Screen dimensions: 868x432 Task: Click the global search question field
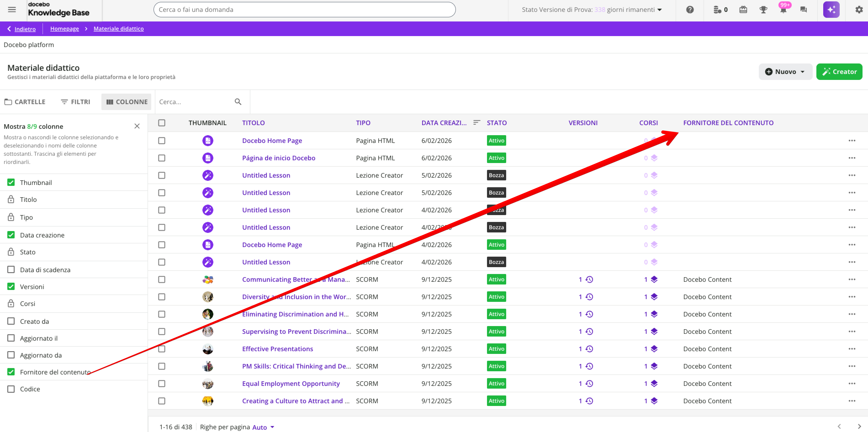pyautogui.click(x=304, y=9)
